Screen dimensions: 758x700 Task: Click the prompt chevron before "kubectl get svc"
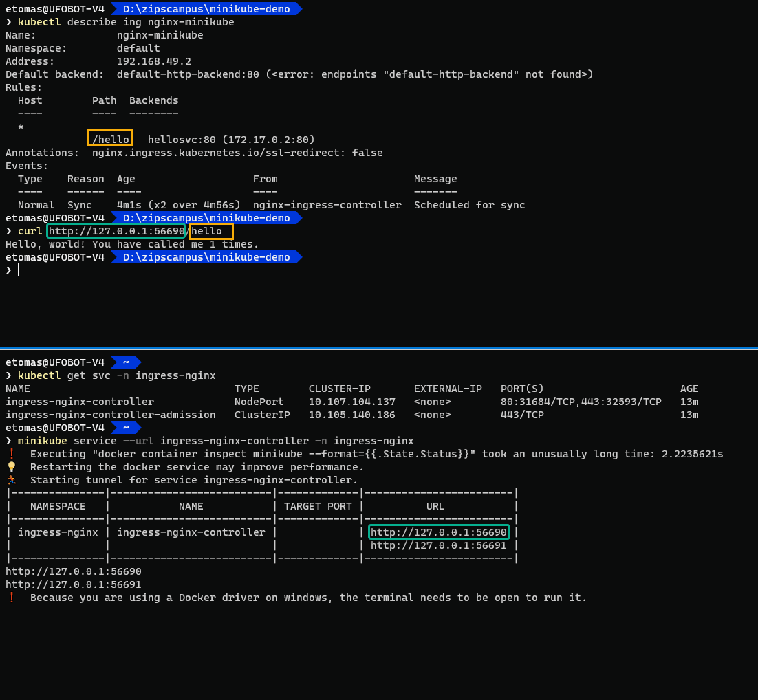pos(9,375)
